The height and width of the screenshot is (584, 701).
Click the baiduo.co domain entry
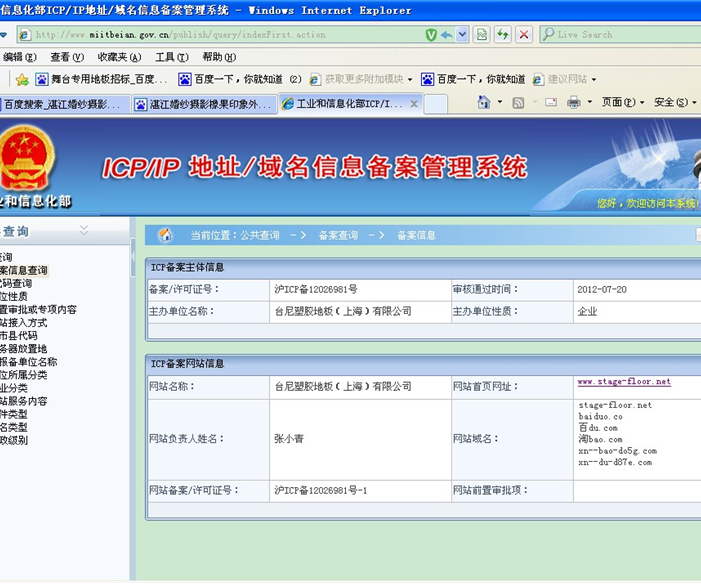600,417
